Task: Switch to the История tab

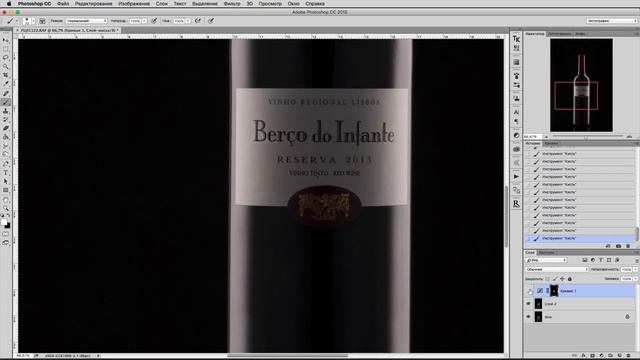Action: pos(532,144)
